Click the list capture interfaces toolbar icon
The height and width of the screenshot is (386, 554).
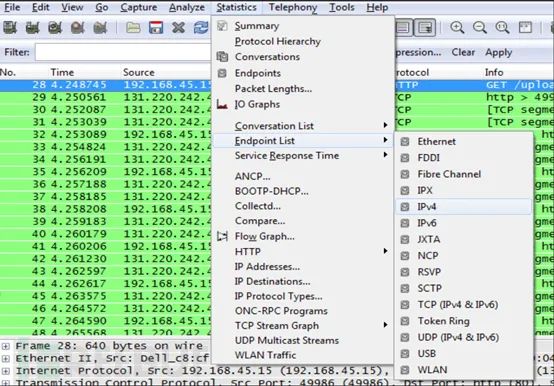[10, 28]
